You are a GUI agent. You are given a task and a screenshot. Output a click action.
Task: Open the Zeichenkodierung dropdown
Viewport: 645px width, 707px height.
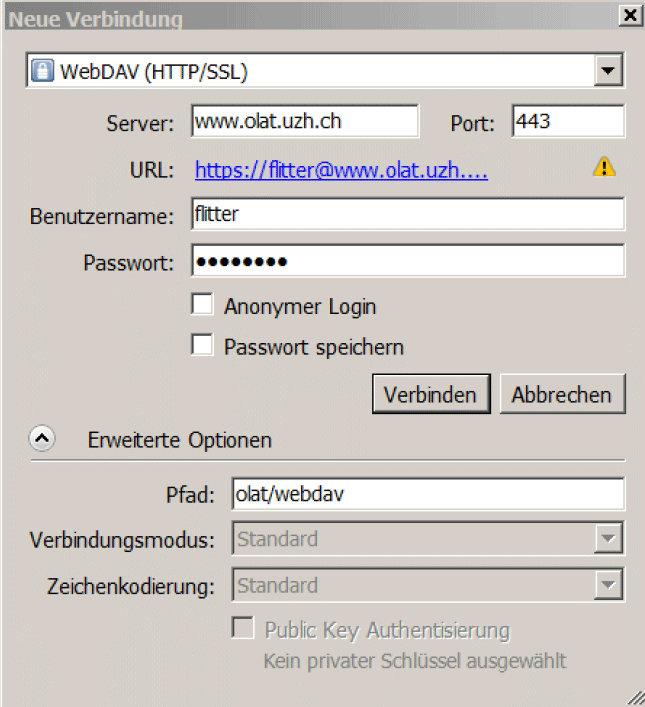[607, 585]
